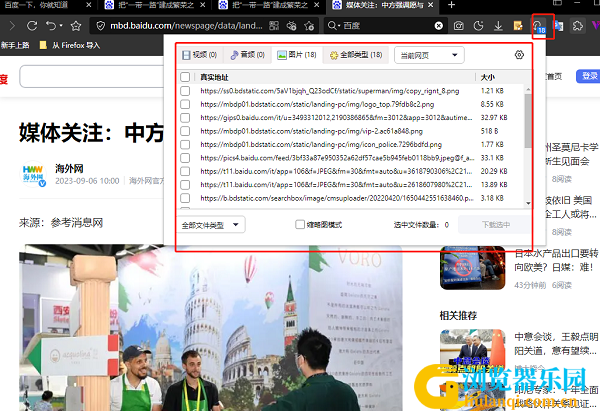The width and height of the screenshot is (600, 411).
Task: Check the 32.97 KB gips0.baidu.com row checkbox
Action: click(x=185, y=117)
